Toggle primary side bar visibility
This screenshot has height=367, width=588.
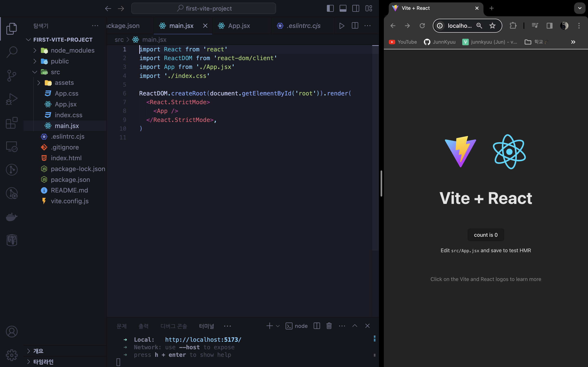[x=330, y=9]
